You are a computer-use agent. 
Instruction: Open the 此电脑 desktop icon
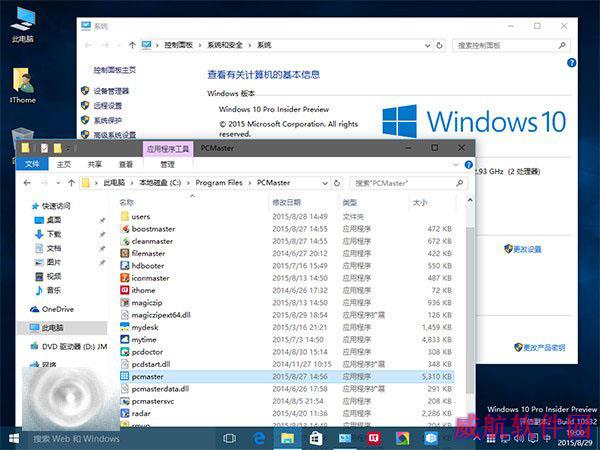[x=23, y=25]
